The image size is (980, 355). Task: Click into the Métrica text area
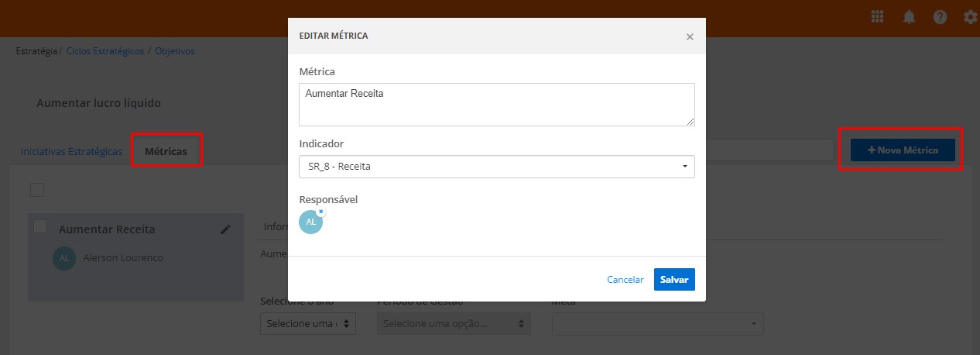click(x=496, y=105)
